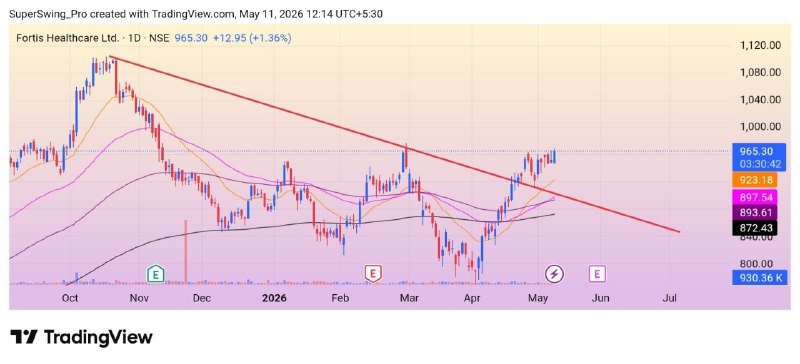Click the Oct label on time axis
Viewport: 800px width, 364px height.
click(x=70, y=298)
